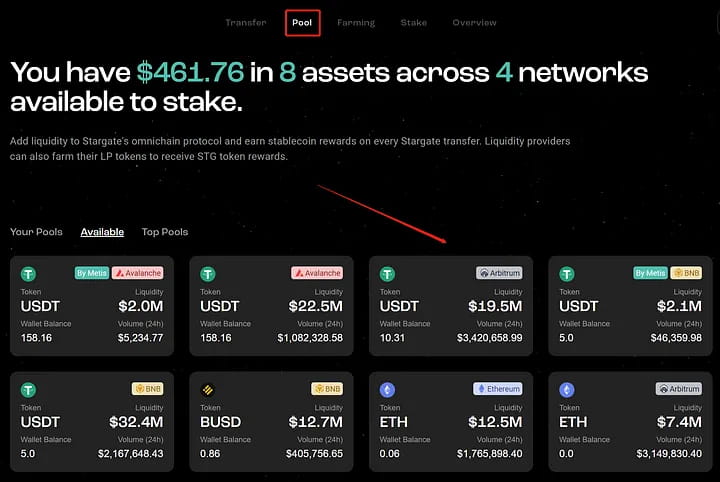This screenshot has width=720, height=482.
Task: Show Your Pools list
Action: click(36, 232)
